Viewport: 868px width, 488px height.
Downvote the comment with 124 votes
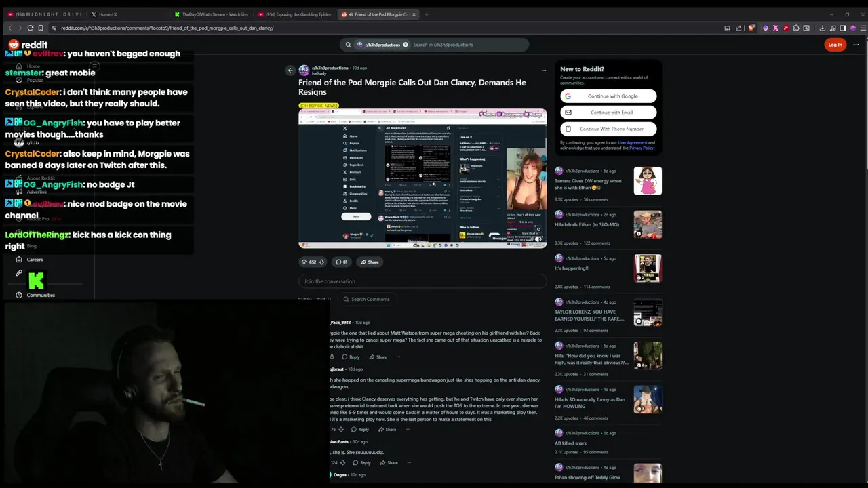click(x=342, y=462)
